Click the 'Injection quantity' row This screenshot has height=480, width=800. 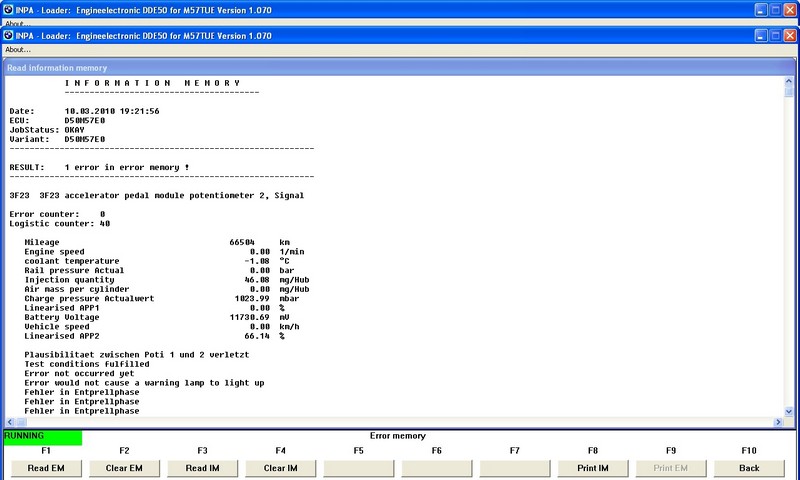pos(167,280)
